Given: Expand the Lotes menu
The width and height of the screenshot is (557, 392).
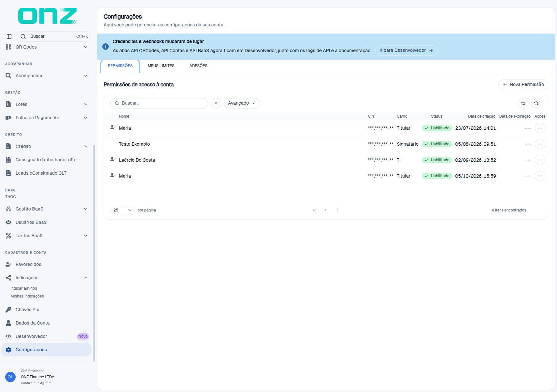Looking at the screenshot, I should pos(46,104).
